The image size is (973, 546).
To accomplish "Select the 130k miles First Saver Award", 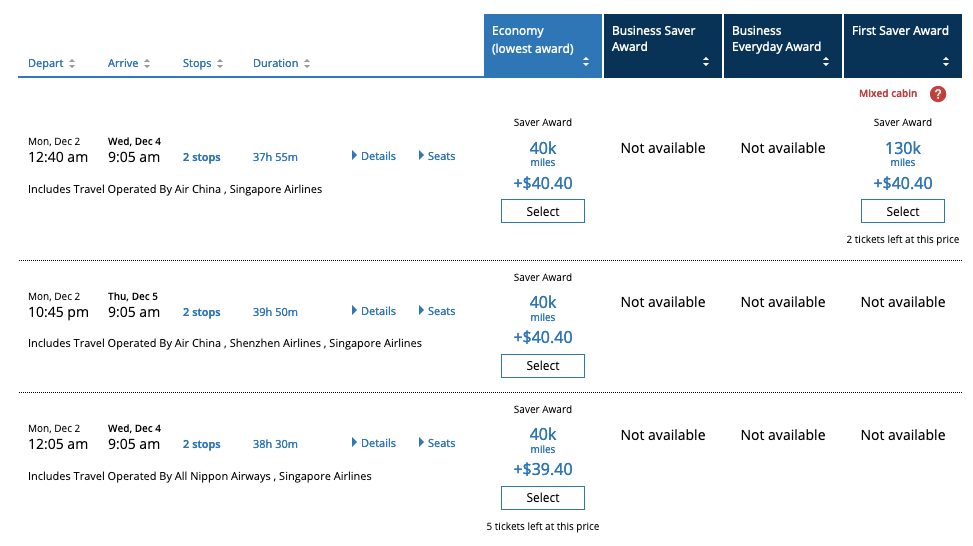I will 902,211.
